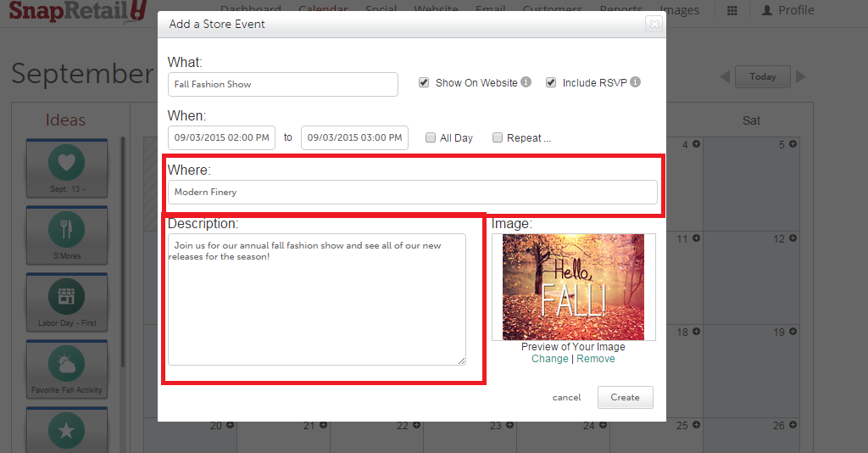Click the Remove image link
The width and height of the screenshot is (868, 453).
click(x=596, y=359)
